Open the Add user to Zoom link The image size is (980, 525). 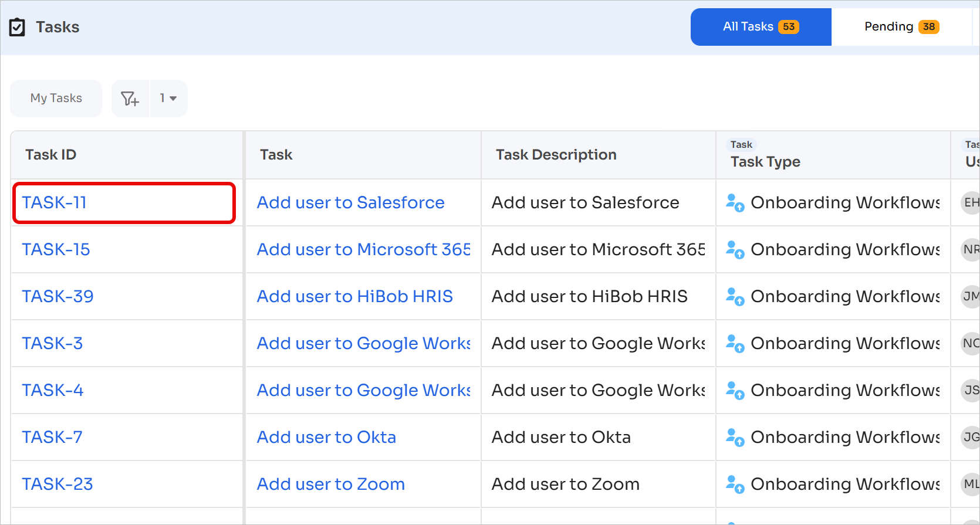tap(331, 484)
